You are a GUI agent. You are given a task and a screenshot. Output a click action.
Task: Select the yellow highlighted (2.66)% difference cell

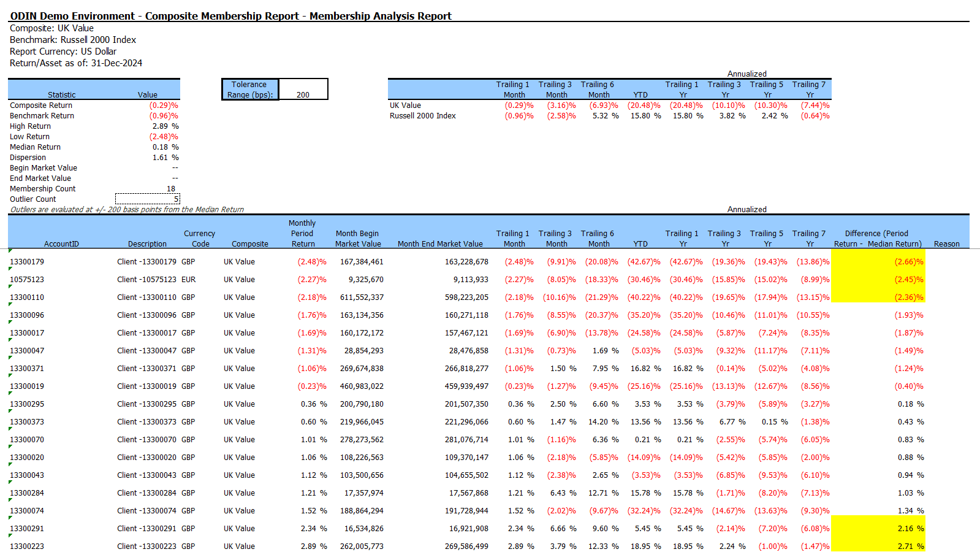(878, 262)
